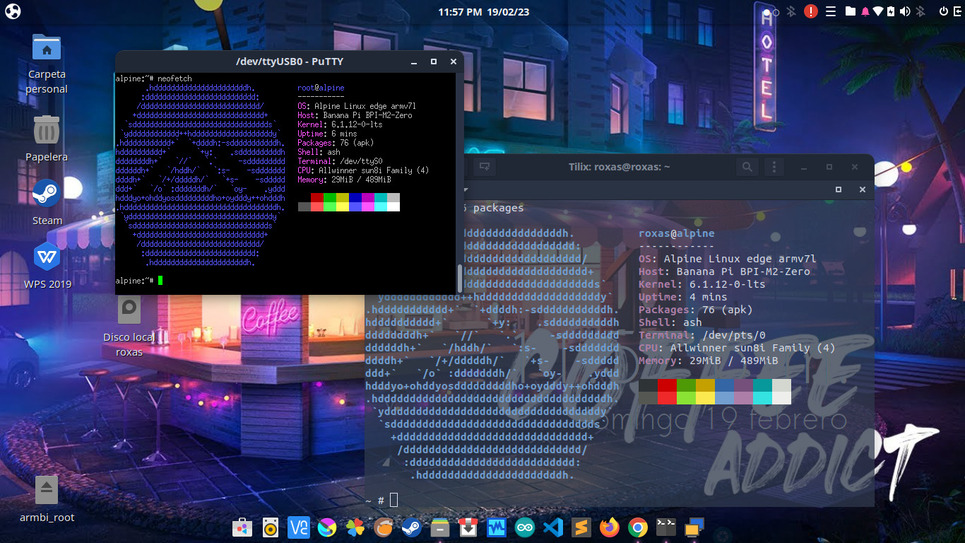965x543 pixels.
Task: Click the Bluetooth icon beside the volume icon
Action: [920, 11]
